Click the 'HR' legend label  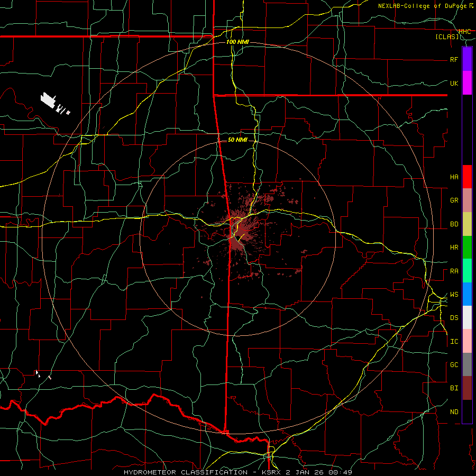(454, 248)
